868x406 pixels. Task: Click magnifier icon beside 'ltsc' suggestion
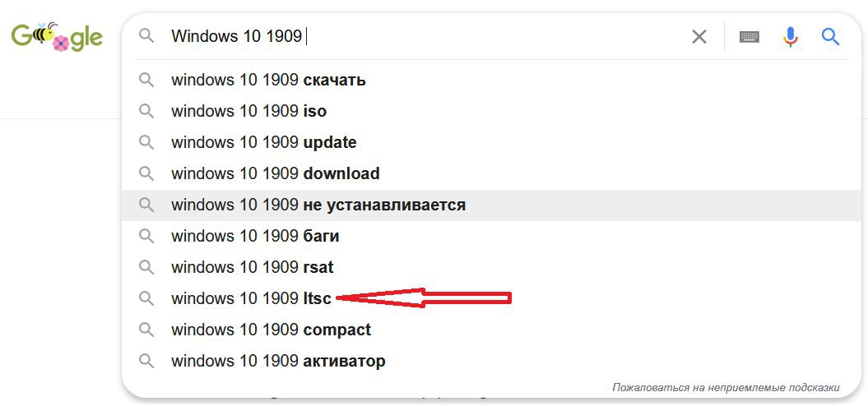146,298
